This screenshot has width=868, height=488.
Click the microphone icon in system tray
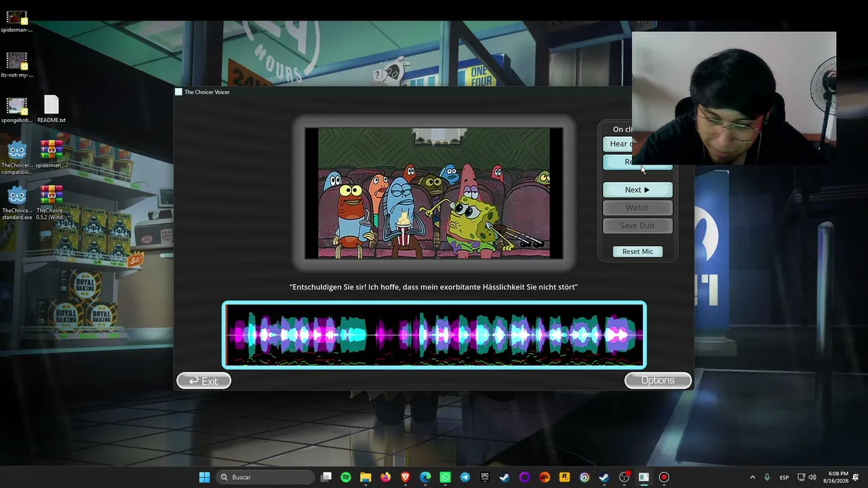tap(767, 477)
